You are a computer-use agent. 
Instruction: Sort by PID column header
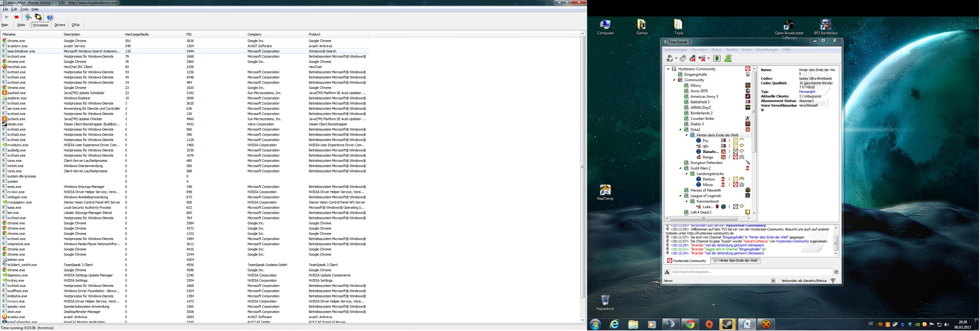click(215, 34)
